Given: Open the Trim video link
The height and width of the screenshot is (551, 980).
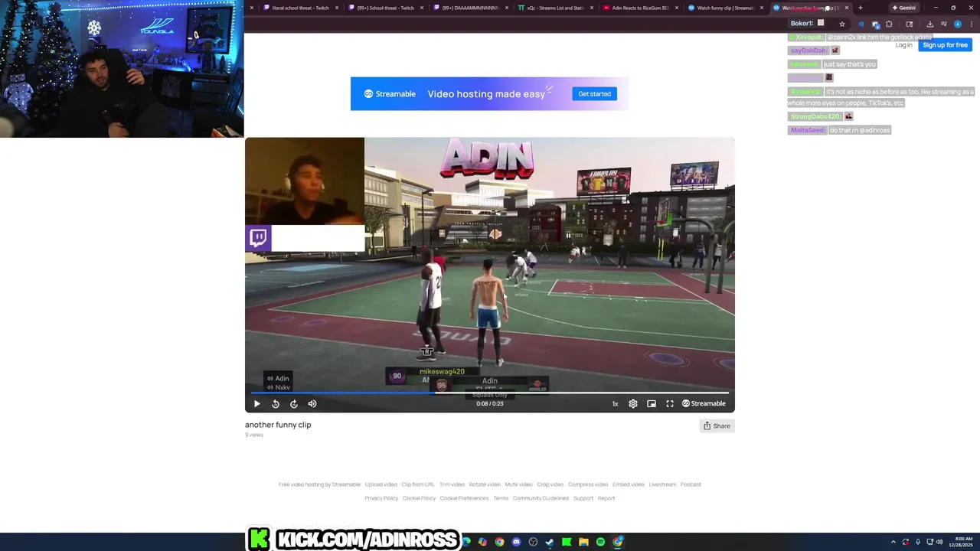Looking at the screenshot, I should (452, 484).
